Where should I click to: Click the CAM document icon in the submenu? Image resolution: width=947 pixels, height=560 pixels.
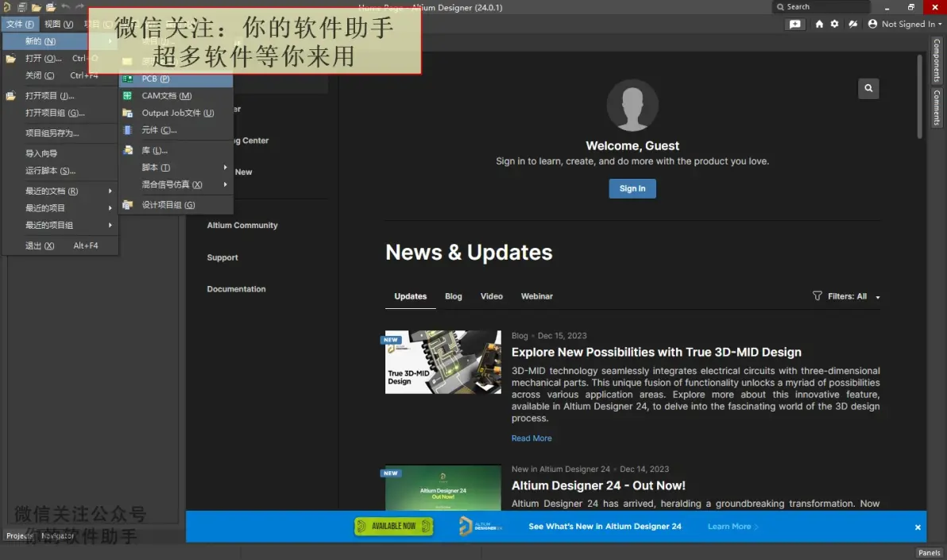[127, 95]
